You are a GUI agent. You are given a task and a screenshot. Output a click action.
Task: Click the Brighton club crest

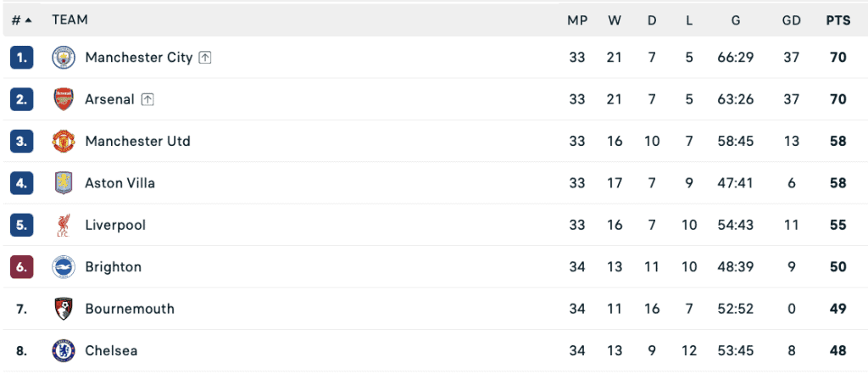[x=64, y=267]
